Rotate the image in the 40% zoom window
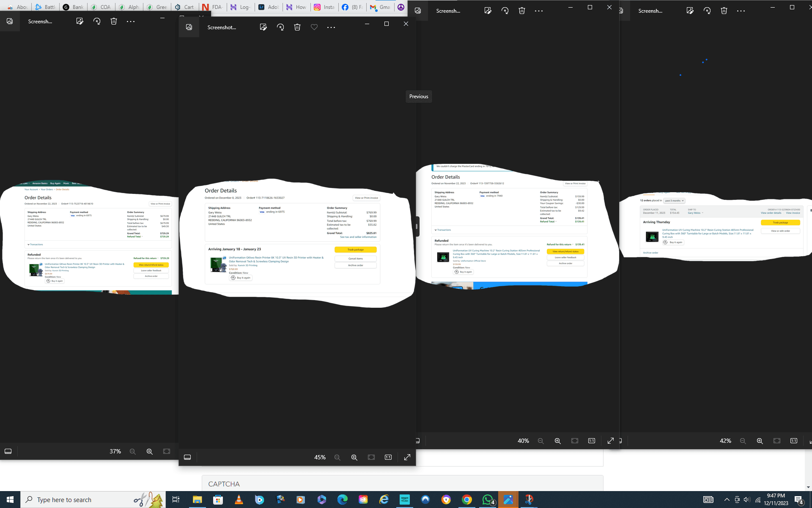 click(505, 11)
